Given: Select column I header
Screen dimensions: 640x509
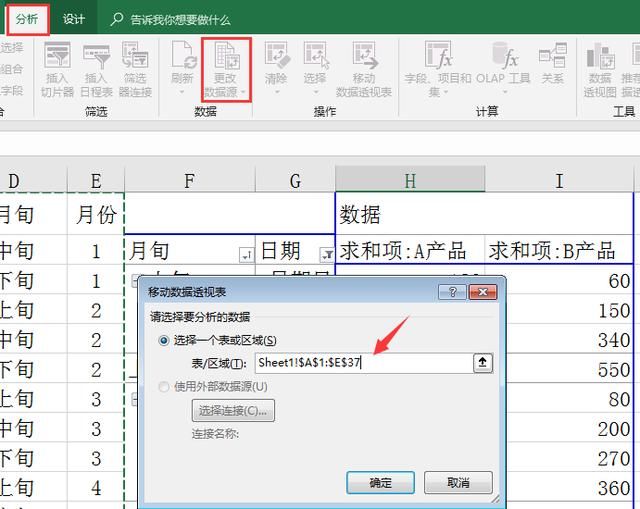Looking at the screenshot, I should click(559, 181).
